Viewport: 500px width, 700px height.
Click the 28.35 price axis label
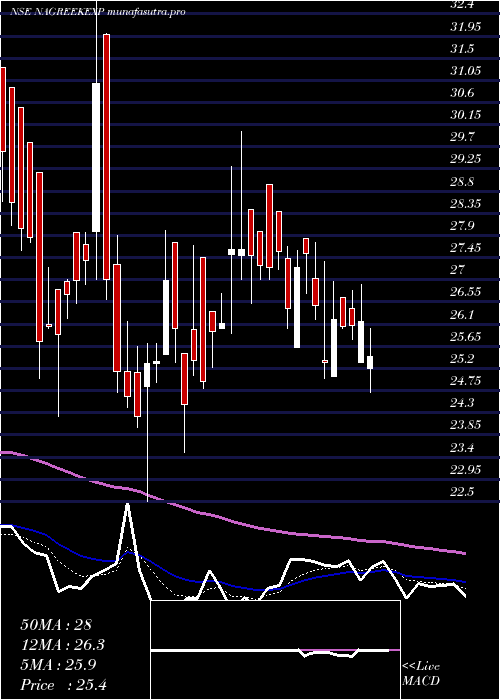click(x=466, y=204)
